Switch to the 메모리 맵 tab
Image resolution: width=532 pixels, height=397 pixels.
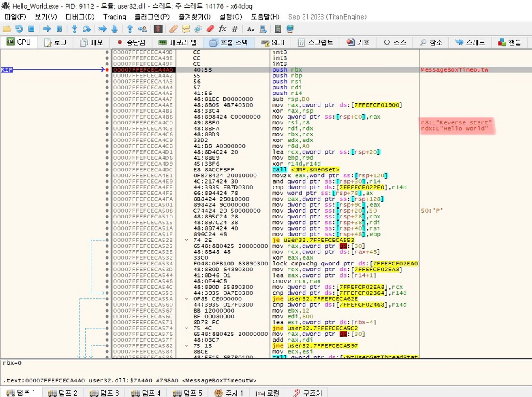[177, 42]
